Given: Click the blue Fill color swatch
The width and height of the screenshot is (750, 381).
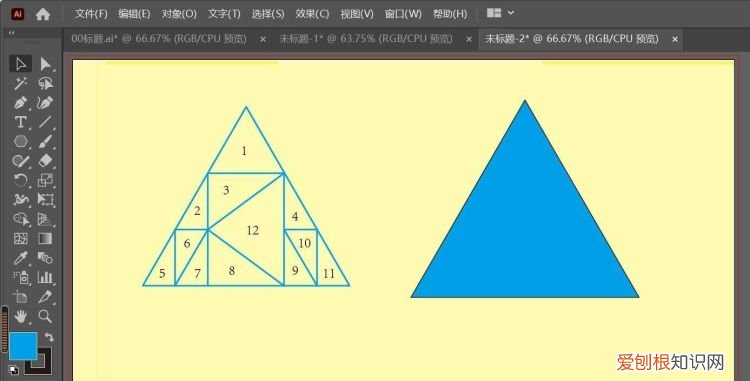Looking at the screenshot, I should click(23, 346).
